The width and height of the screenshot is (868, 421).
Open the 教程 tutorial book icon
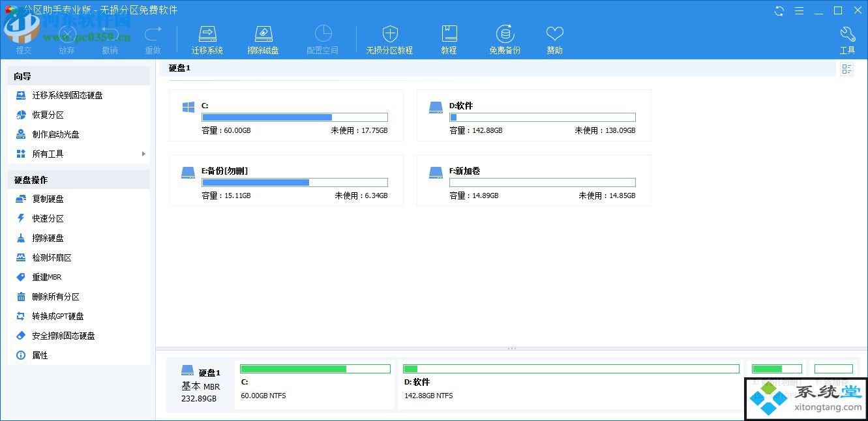pos(449,34)
